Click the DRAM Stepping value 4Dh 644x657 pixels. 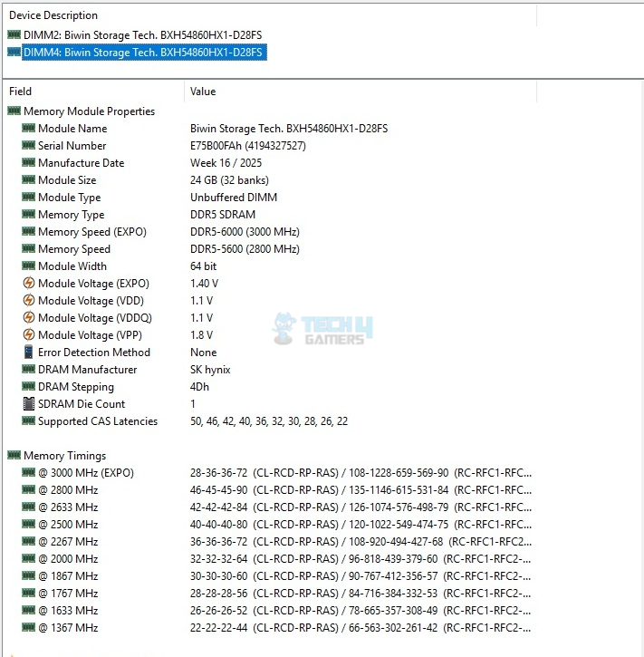point(199,387)
